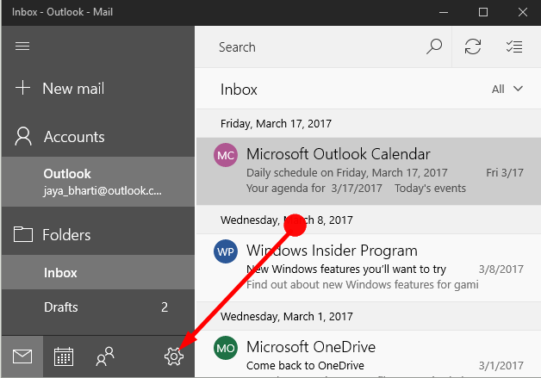This screenshot has width=541, height=378.
Task: Minimize the Mail window
Action: coord(444,12)
